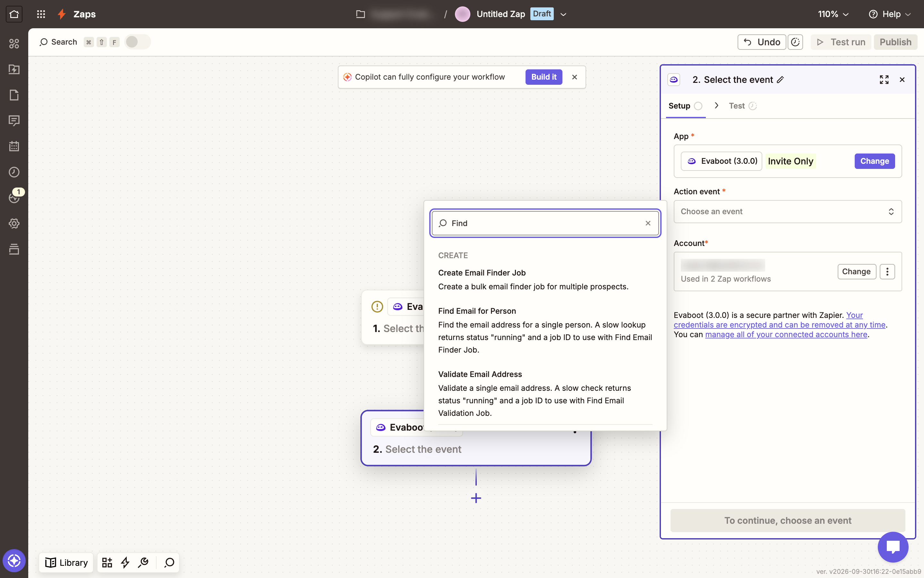Select Validate Email Address event
The image size is (924, 578).
pos(545,393)
